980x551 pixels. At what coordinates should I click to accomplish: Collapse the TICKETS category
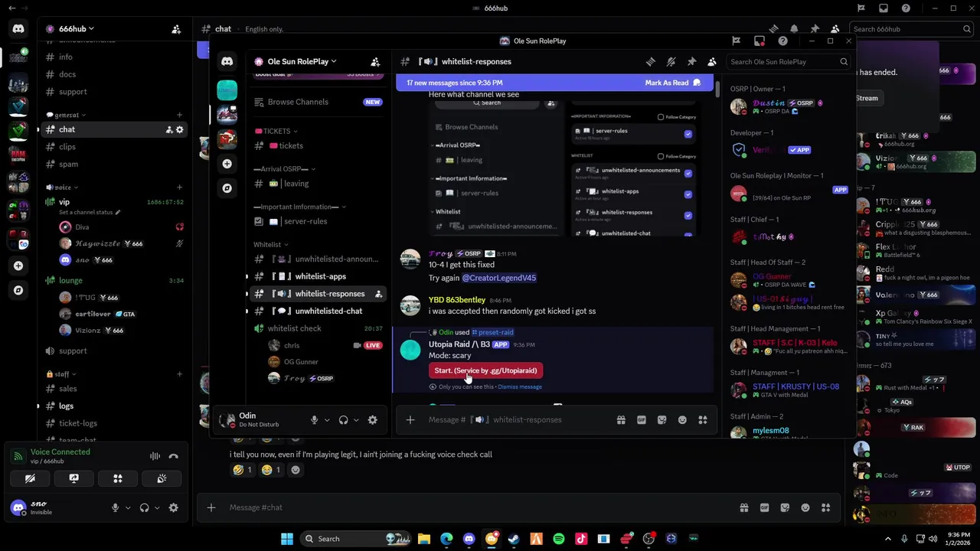tap(276, 131)
